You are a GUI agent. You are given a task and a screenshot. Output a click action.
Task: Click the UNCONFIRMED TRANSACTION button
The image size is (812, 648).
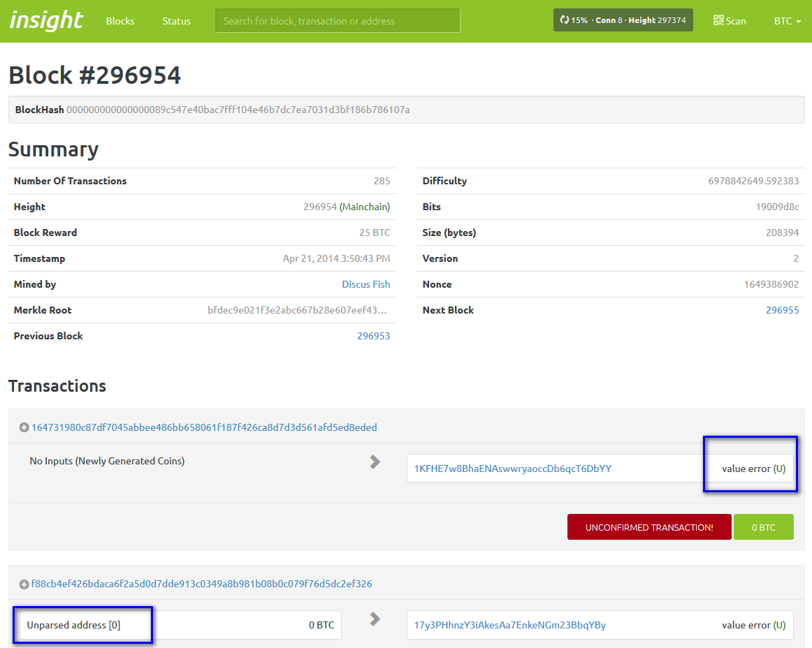(648, 526)
